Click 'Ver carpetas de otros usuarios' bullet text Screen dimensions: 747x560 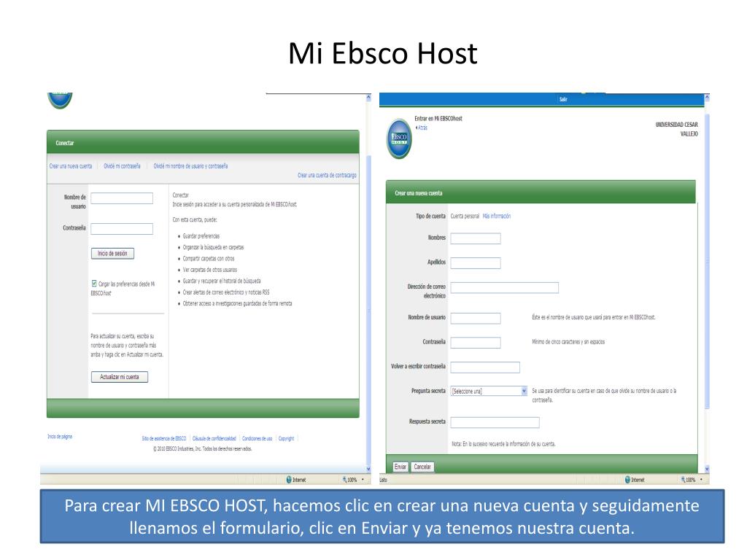[209, 270]
